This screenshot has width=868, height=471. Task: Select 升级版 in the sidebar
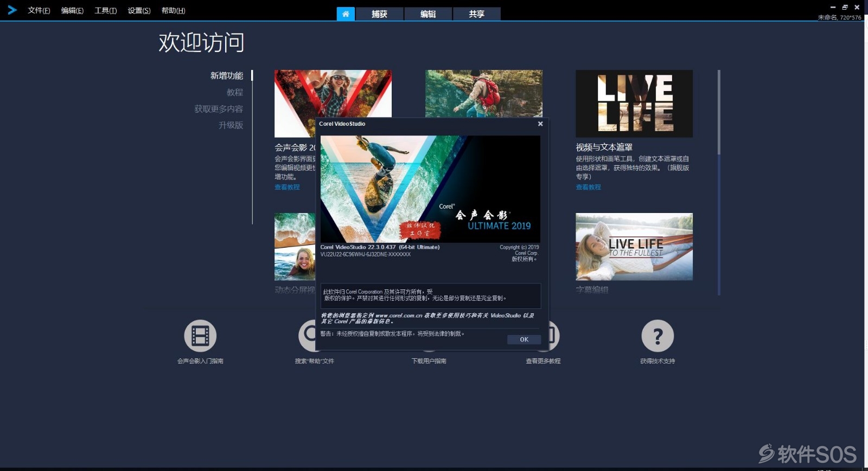[231, 125]
